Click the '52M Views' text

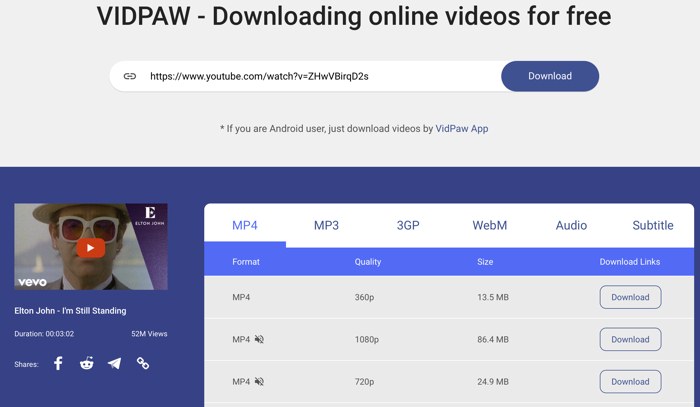(149, 334)
